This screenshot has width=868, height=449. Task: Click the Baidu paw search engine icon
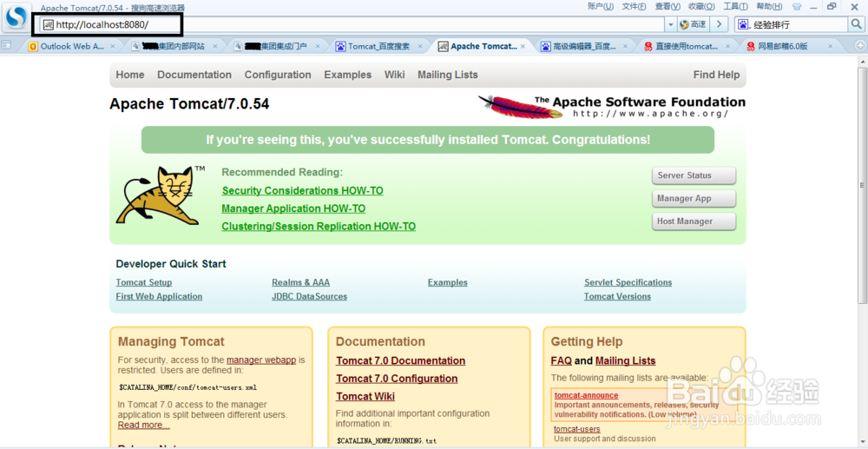pyautogui.click(x=742, y=24)
